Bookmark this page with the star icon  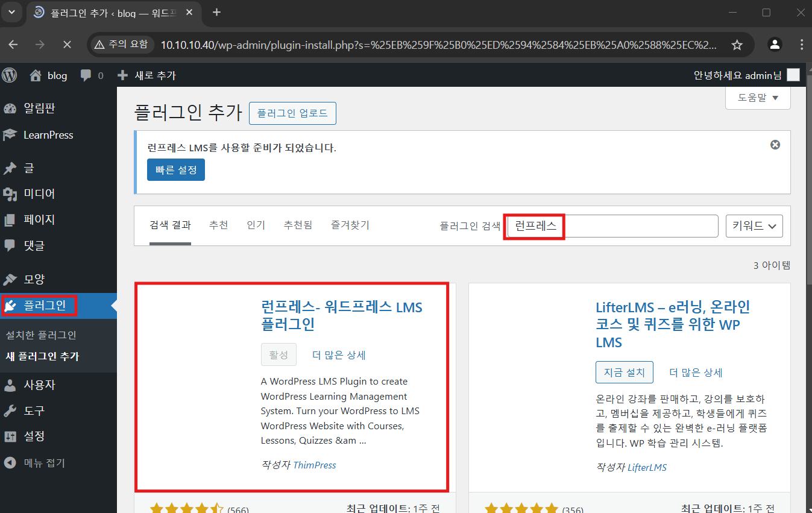737,45
